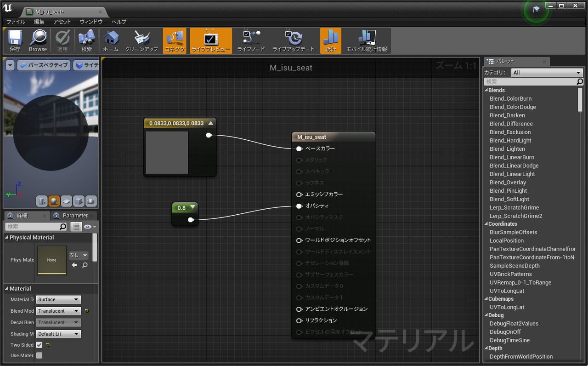Open the Shading Model Default Lit dropdown
588x366 pixels.
click(58, 334)
